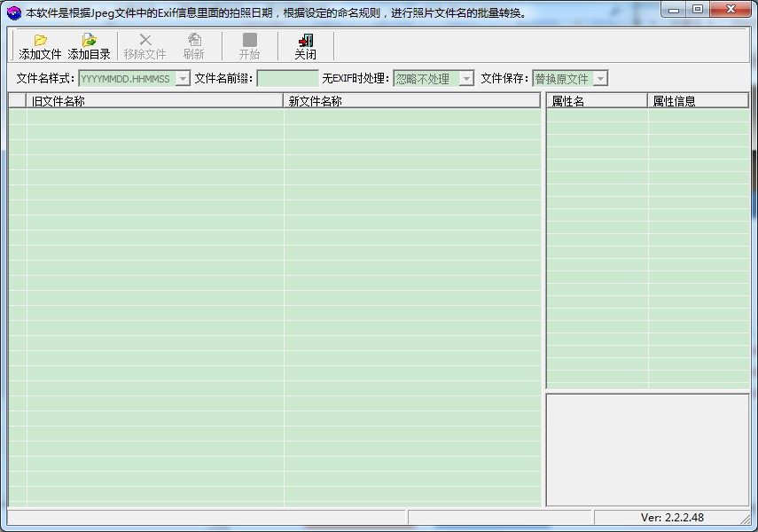Click the 新文件名称 column header
The height and width of the screenshot is (532, 758).
[x=411, y=101]
